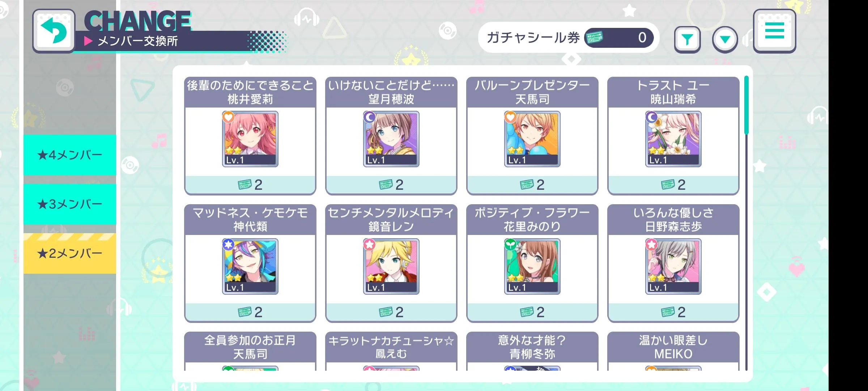Click the member list scrollbar
Screen dimensions: 868x391
746,223
